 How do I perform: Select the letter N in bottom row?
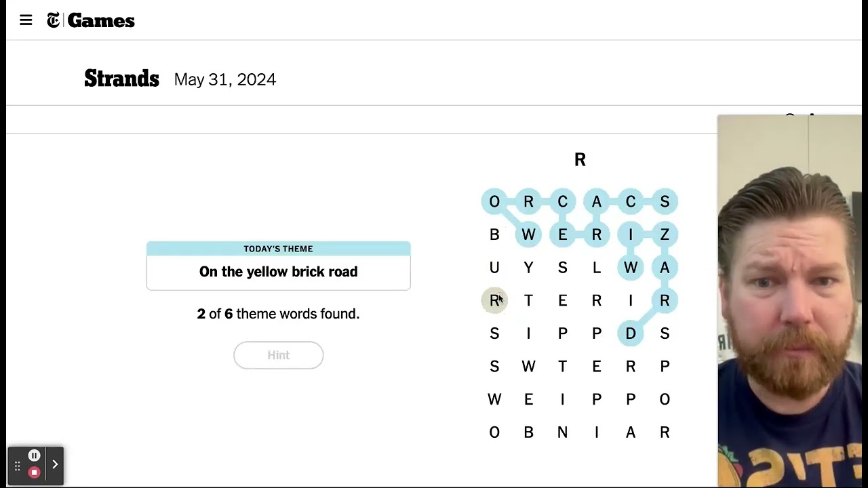coord(562,432)
